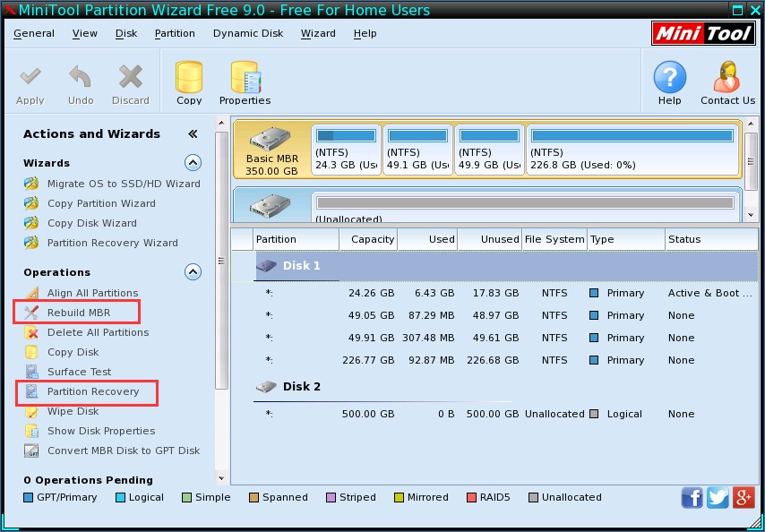Click the Migrate OS to SSD/HD Wizard icon
The image size is (765, 532).
[31, 184]
